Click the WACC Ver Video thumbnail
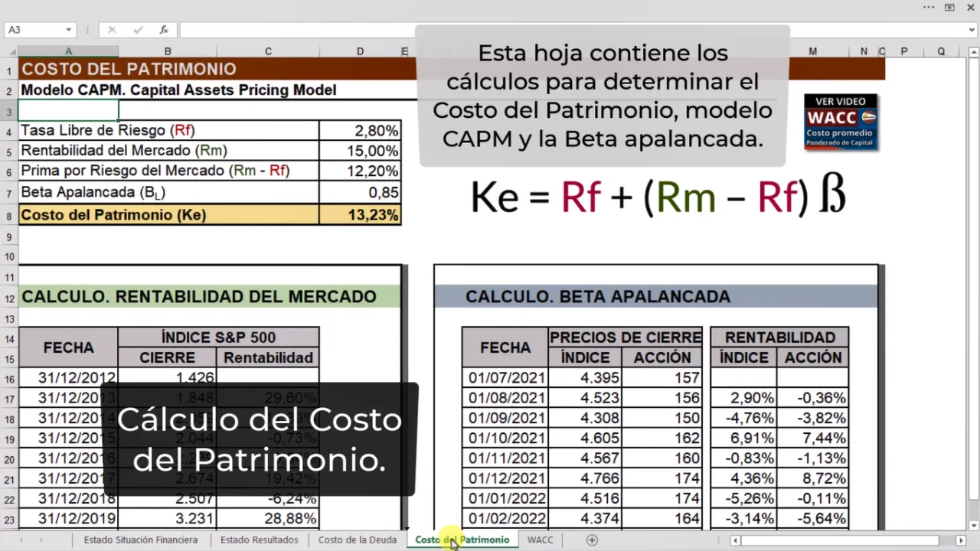Viewport: 980px width, 551px height. 841,122
